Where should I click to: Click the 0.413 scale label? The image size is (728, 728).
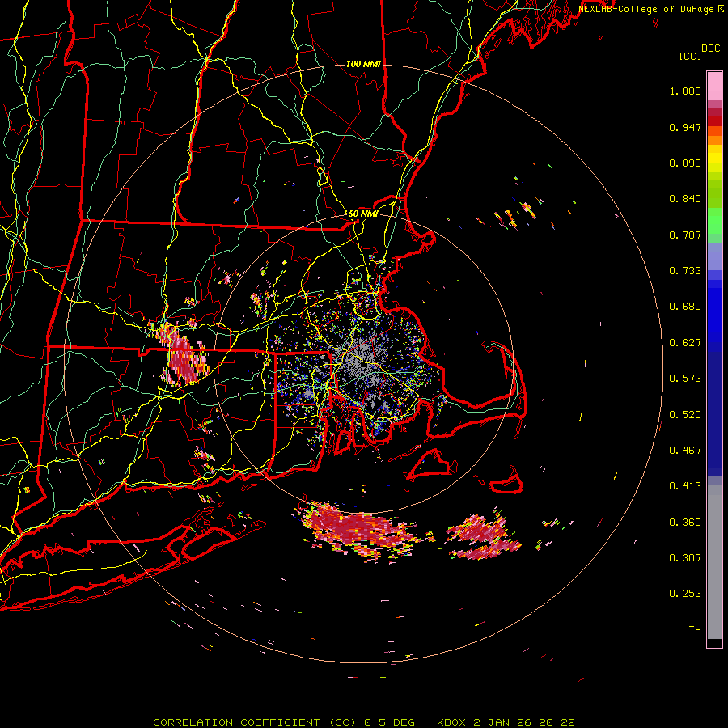[685, 486]
